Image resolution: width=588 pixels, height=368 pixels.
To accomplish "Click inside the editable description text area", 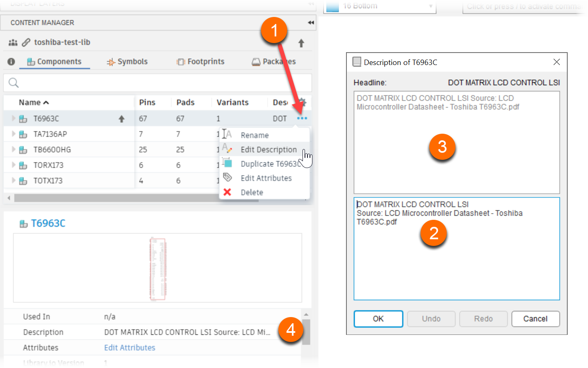I will coord(457,249).
